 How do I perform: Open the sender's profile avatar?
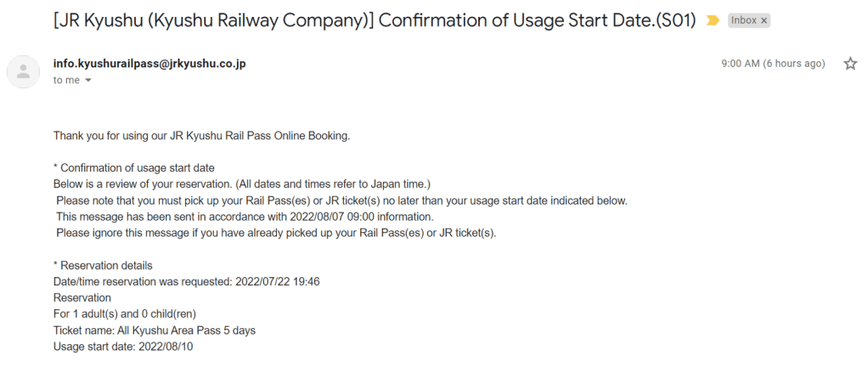pos(24,71)
